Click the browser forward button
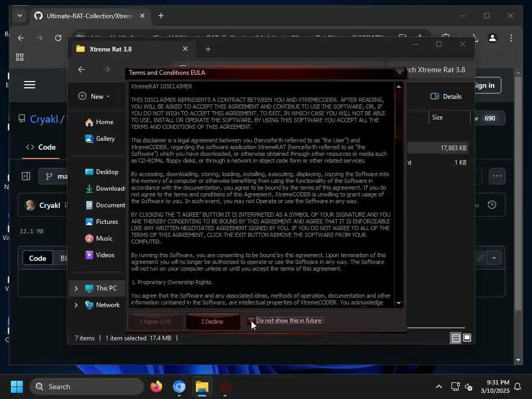 pyautogui.click(x=39, y=38)
